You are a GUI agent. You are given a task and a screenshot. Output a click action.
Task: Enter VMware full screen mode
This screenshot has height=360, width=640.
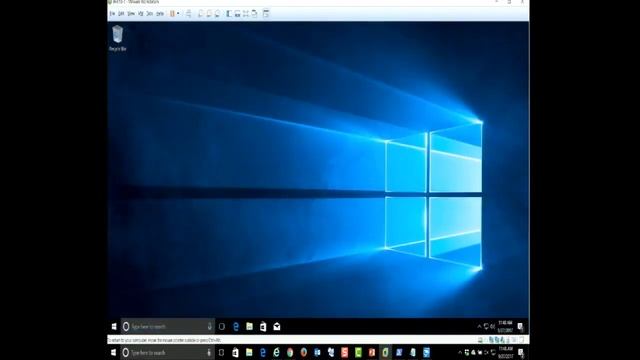point(246,13)
